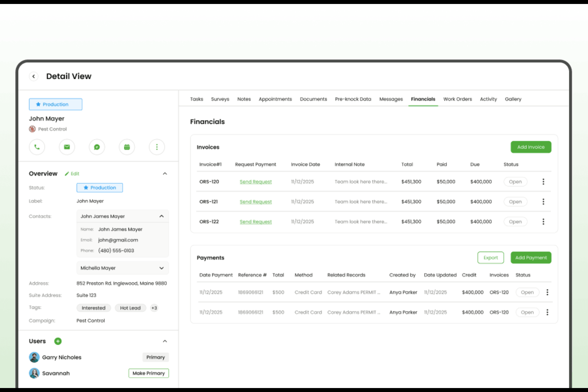This screenshot has height=392, width=588.
Task: Click Open status for invoice ORS-121
Action: [x=515, y=202]
